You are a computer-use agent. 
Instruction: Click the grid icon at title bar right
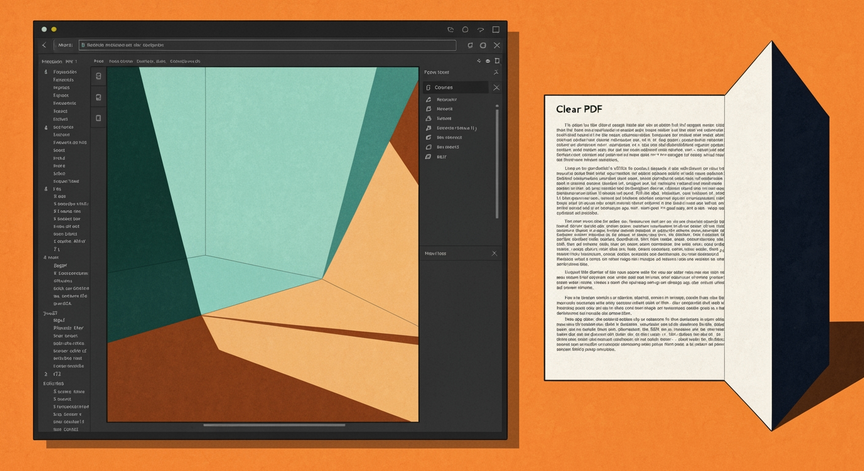496,29
